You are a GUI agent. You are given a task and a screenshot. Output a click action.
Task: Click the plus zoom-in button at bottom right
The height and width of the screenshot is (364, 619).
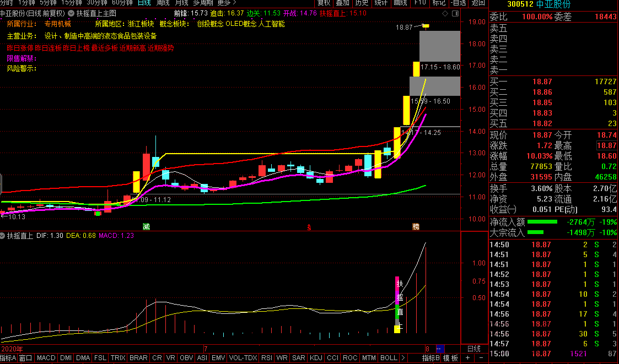pos(468,358)
